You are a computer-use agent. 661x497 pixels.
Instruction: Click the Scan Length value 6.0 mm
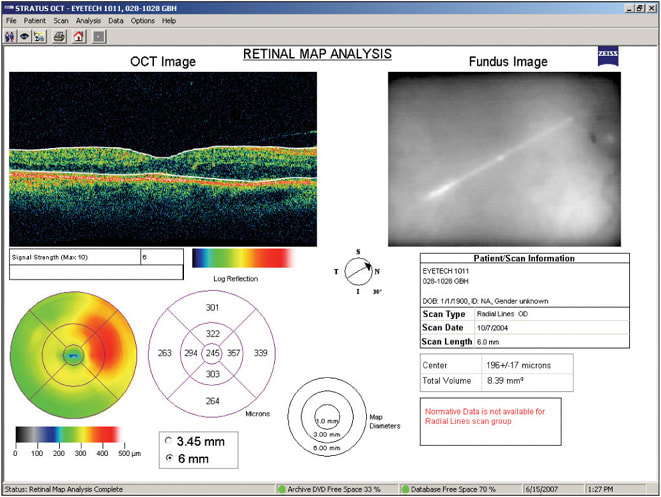[x=488, y=342]
